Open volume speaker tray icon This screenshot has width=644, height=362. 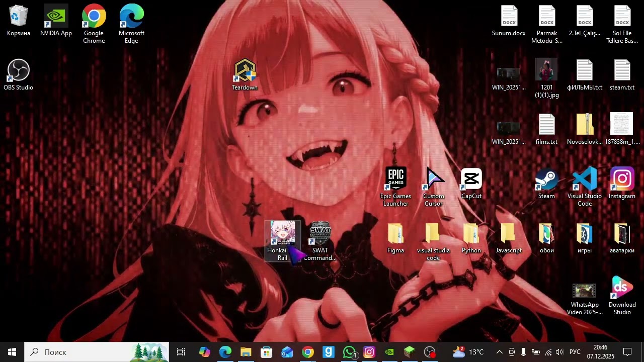point(559,352)
